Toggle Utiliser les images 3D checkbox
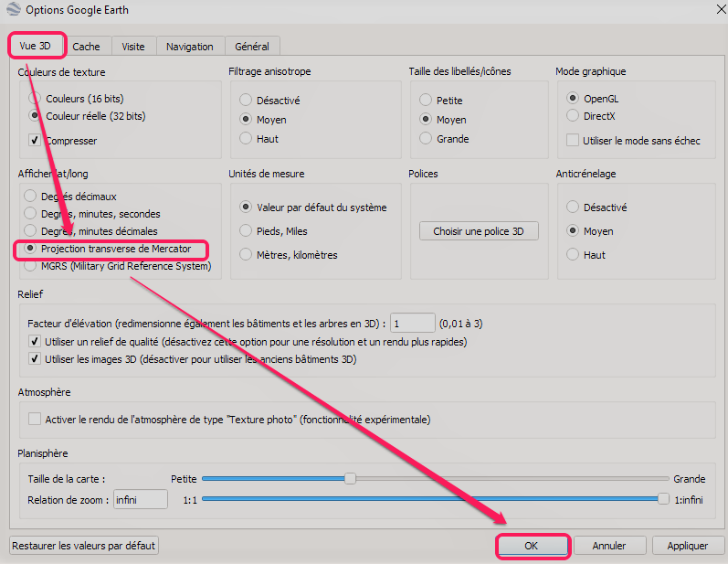This screenshot has width=728, height=564. point(35,358)
